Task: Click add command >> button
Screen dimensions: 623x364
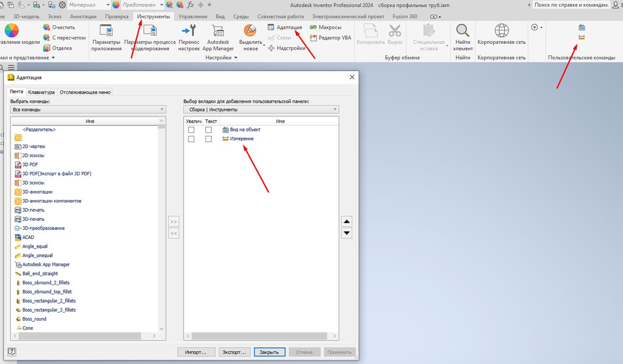Action: [174, 221]
